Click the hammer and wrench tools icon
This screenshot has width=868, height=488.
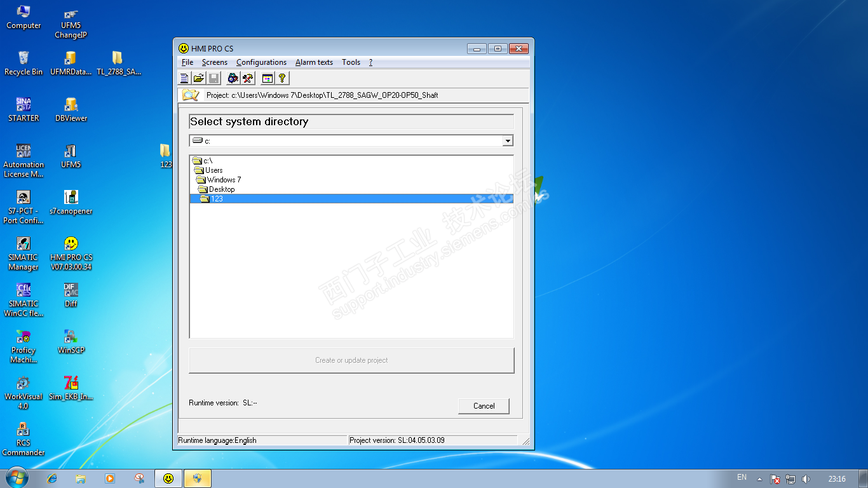point(248,78)
